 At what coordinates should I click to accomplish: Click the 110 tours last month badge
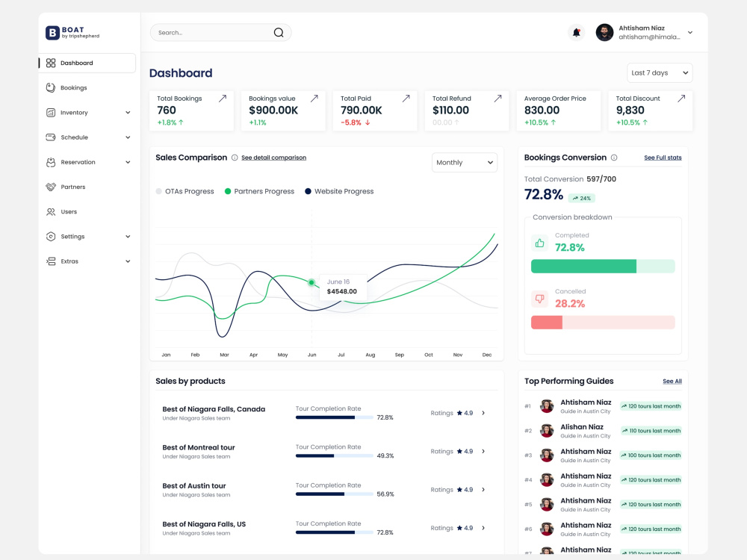[651, 431]
